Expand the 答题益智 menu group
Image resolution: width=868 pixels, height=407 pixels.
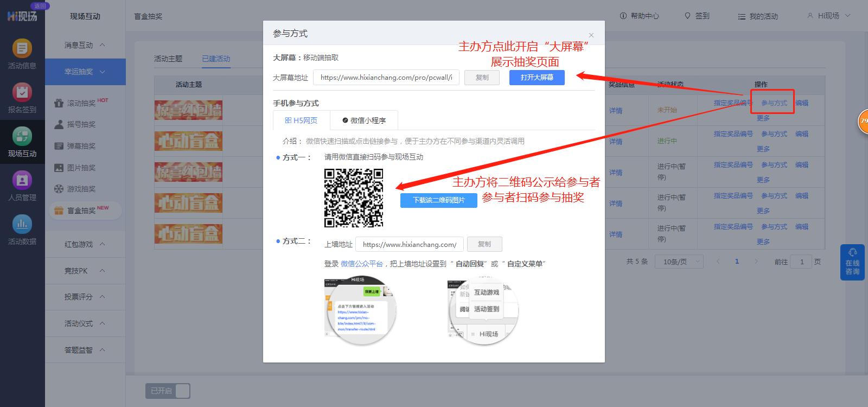click(x=85, y=350)
